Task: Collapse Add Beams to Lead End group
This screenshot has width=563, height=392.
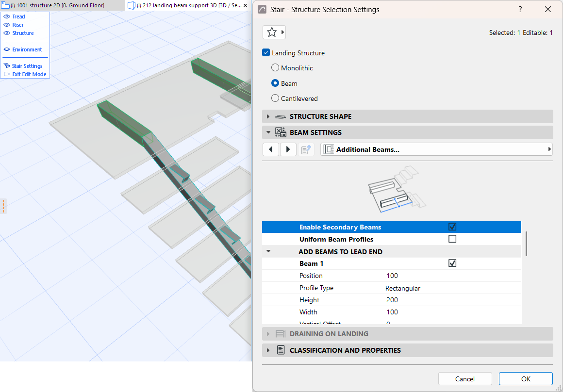Action: click(268, 252)
